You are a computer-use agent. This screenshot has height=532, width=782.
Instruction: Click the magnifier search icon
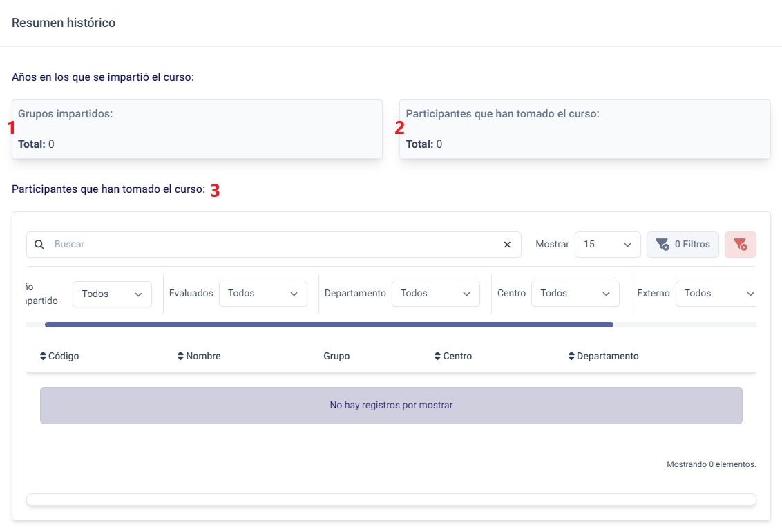(x=39, y=245)
